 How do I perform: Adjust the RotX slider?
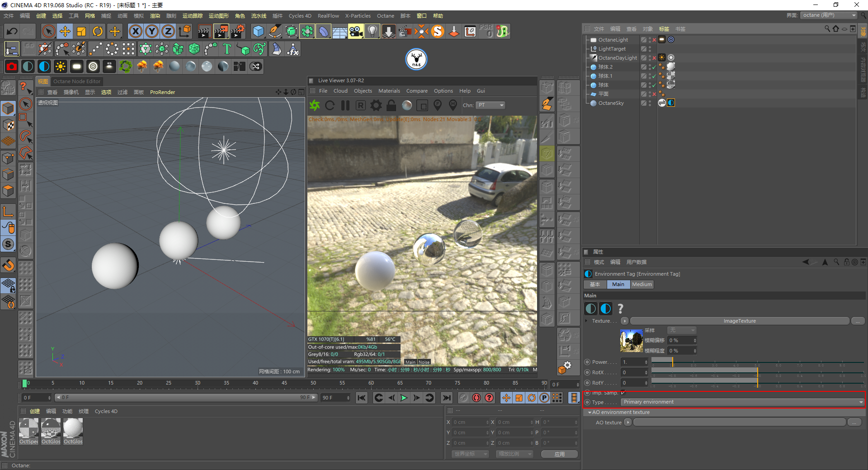coord(758,372)
